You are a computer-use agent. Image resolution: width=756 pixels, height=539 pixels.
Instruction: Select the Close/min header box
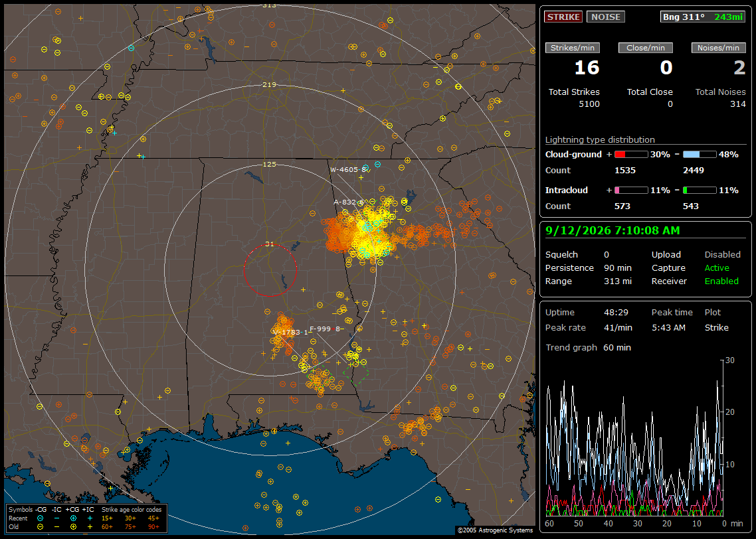click(x=646, y=48)
